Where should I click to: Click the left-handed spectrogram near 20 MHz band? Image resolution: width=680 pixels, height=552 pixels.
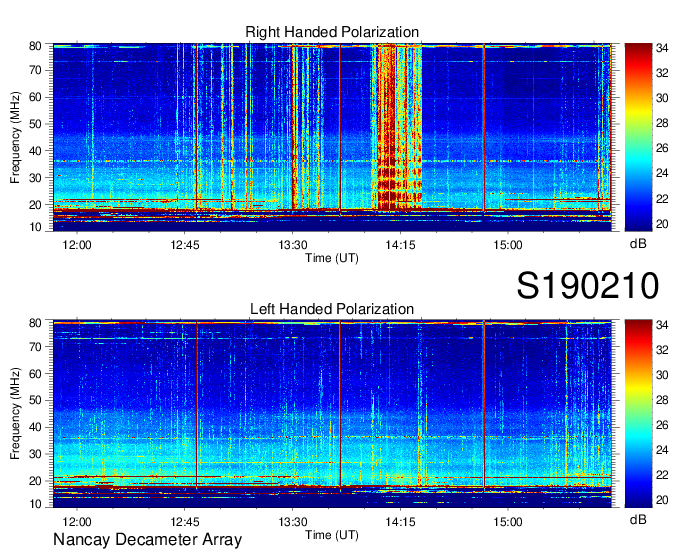(332, 480)
